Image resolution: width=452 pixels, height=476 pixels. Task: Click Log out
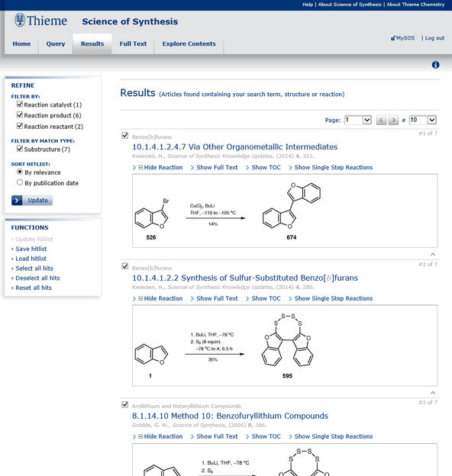[434, 38]
